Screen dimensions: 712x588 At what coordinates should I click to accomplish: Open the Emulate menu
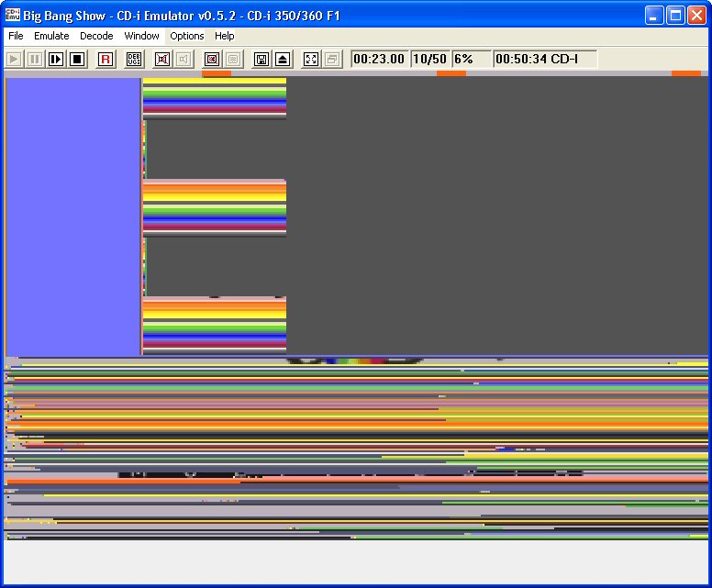click(51, 36)
